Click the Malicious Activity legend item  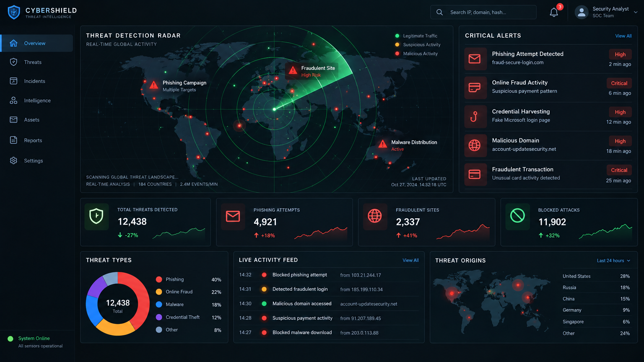click(x=416, y=54)
